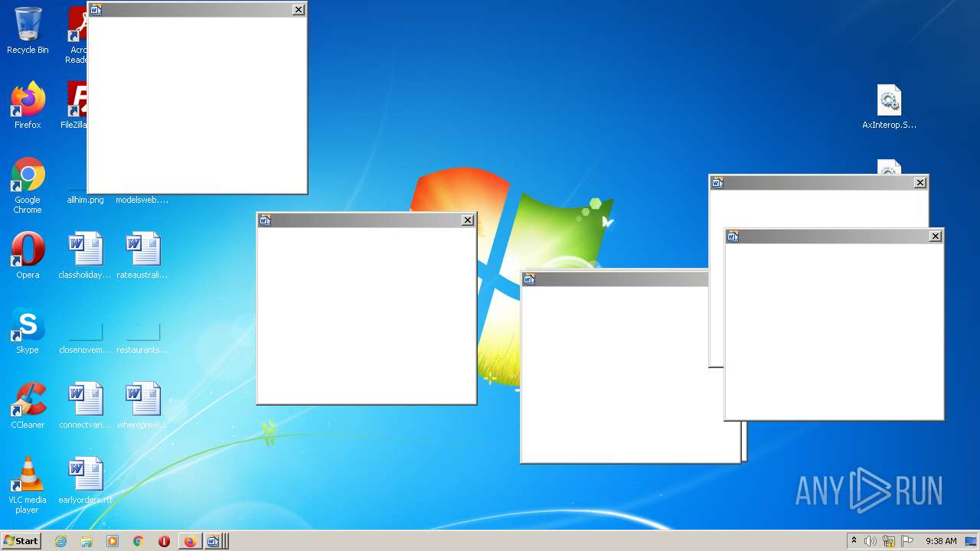Screen dimensions: 980x551
Task: Close the frontmost blank window near AxInterop
Action: [936, 236]
